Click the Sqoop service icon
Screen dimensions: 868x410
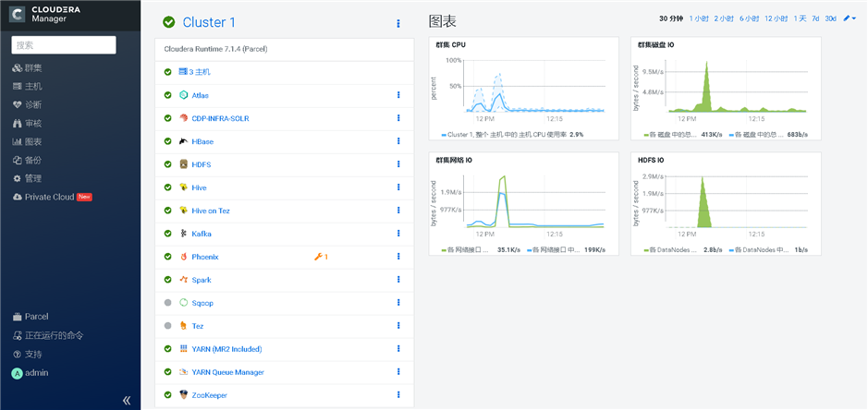click(x=184, y=303)
